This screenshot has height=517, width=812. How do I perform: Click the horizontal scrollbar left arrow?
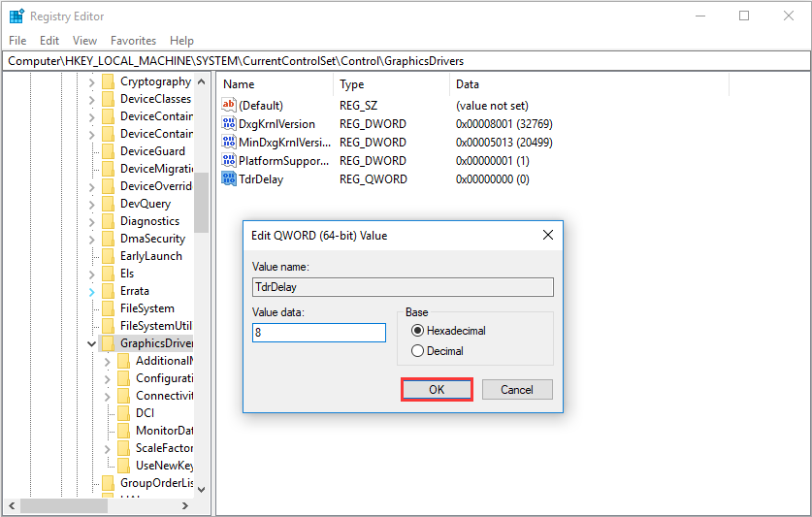click(12, 505)
